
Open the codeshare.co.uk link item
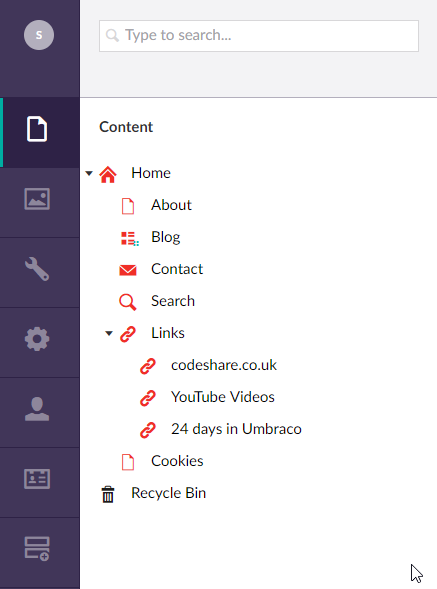pos(224,365)
